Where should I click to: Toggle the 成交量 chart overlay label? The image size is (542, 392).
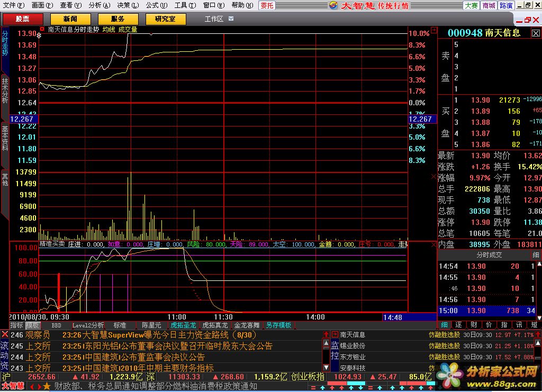[x=128, y=30]
